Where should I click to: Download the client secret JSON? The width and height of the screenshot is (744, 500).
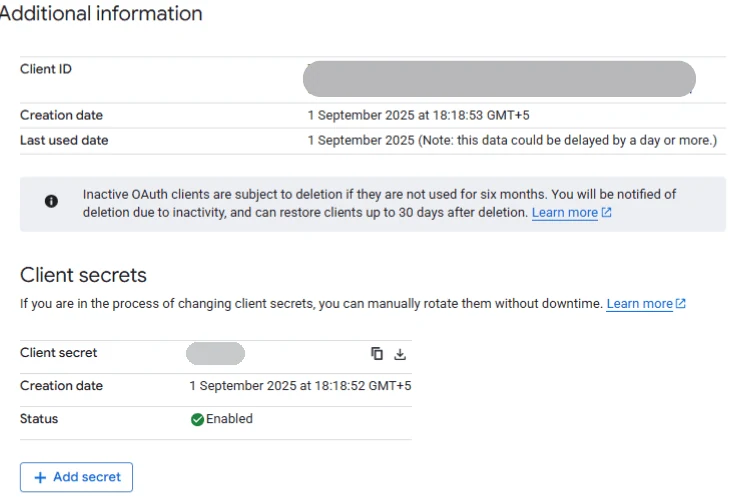[x=400, y=354]
